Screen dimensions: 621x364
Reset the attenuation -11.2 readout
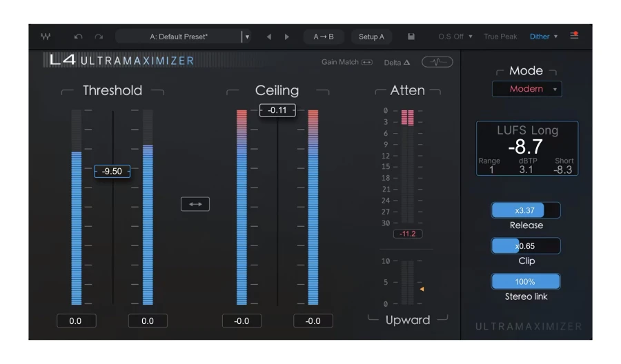(x=408, y=234)
